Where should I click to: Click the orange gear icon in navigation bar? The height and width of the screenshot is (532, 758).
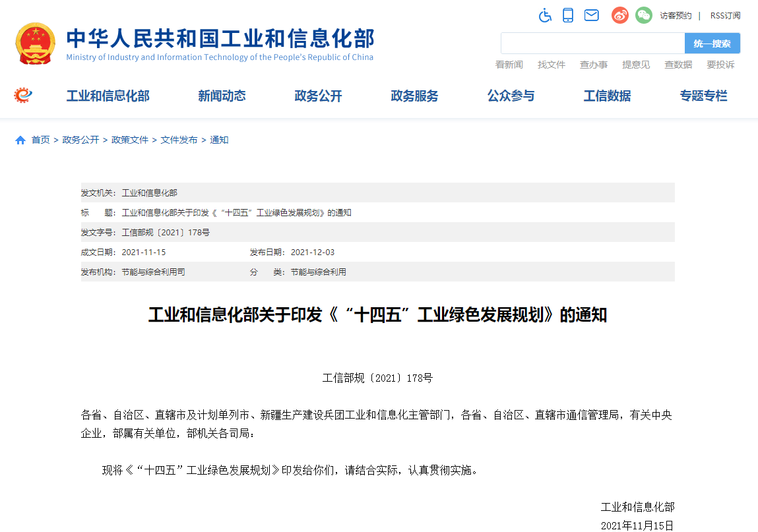pos(23,96)
